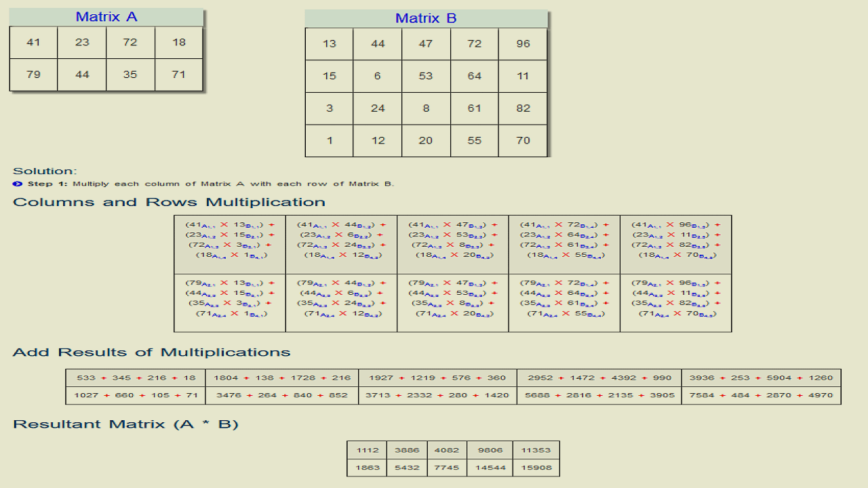
Task: Select the Matrix B title header
Action: coord(426,18)
